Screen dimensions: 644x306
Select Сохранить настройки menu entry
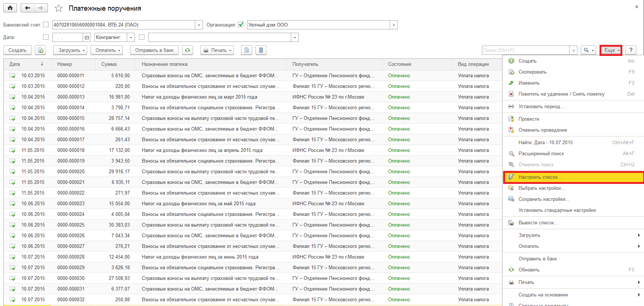click(573, 199)
